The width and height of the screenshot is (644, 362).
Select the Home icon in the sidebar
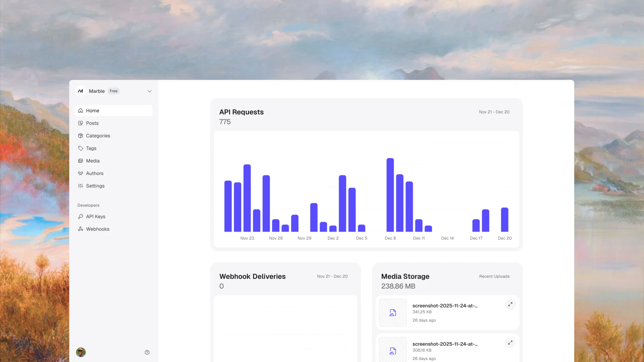[80, 111]
